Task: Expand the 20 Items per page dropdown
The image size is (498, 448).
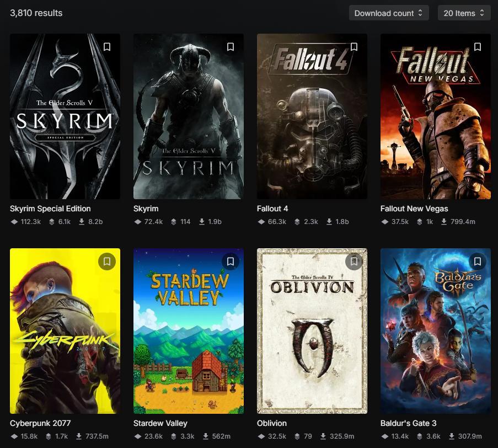Action: click(x=464, y=13)
